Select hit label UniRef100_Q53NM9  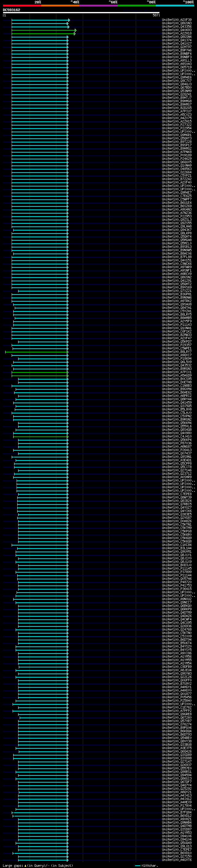coord(177,91)
